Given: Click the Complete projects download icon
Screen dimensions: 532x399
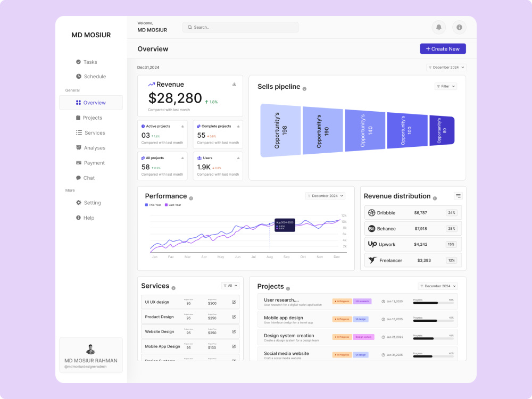Looking at the screenshot, I should click(x=238, y=126).
